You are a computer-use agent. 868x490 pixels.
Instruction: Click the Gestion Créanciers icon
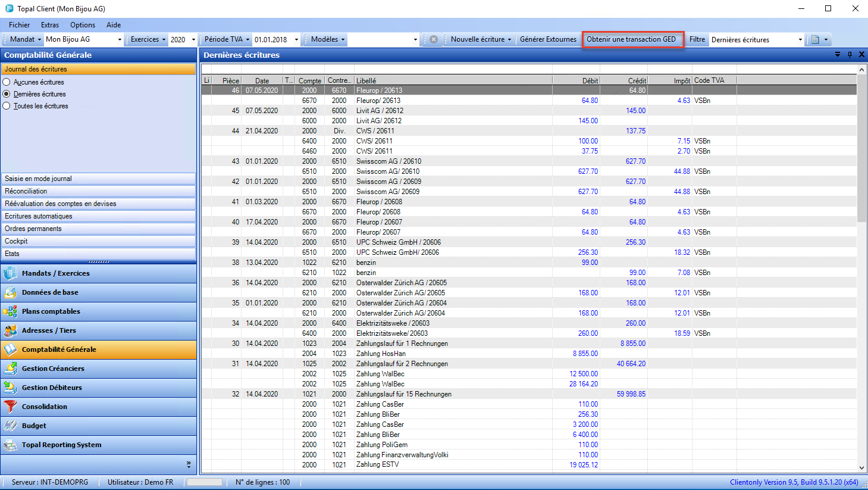pyautogui.click(x=11, y=369)
